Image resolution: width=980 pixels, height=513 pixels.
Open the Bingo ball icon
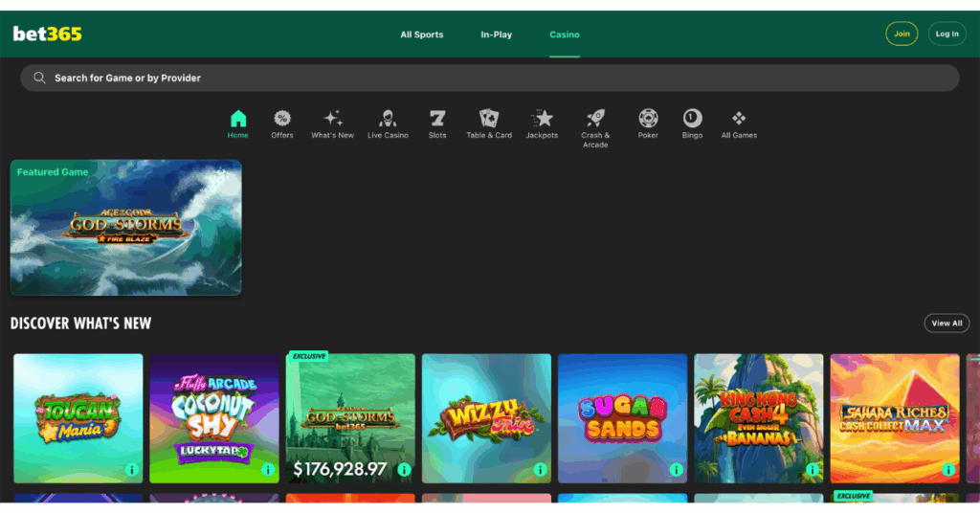coord(692,118)
